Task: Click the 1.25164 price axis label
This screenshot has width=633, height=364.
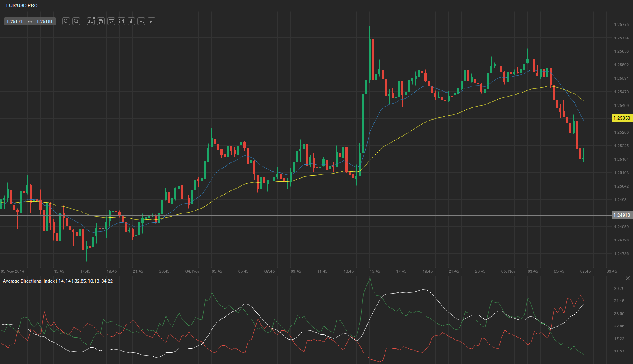Action: 621,160
